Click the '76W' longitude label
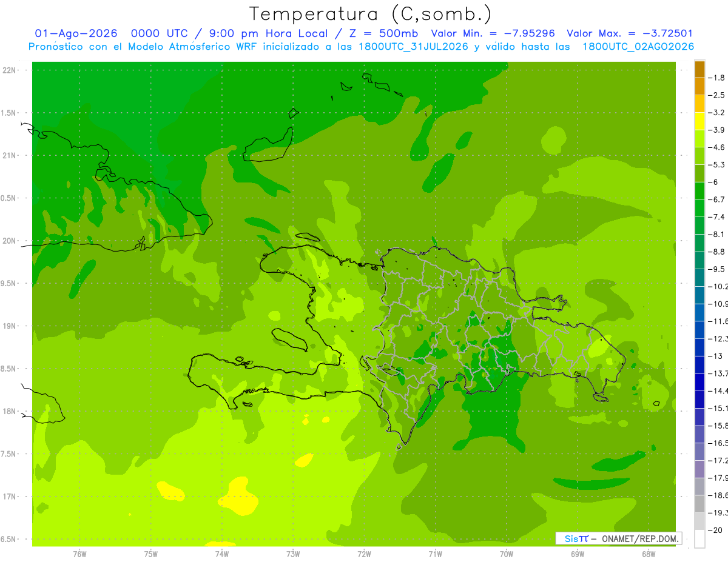The height and width of the screenshot is (562, 728). [79, 554]
